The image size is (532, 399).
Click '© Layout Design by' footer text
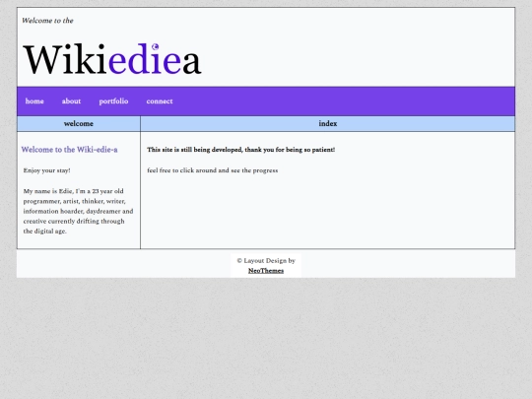[266, 260]
